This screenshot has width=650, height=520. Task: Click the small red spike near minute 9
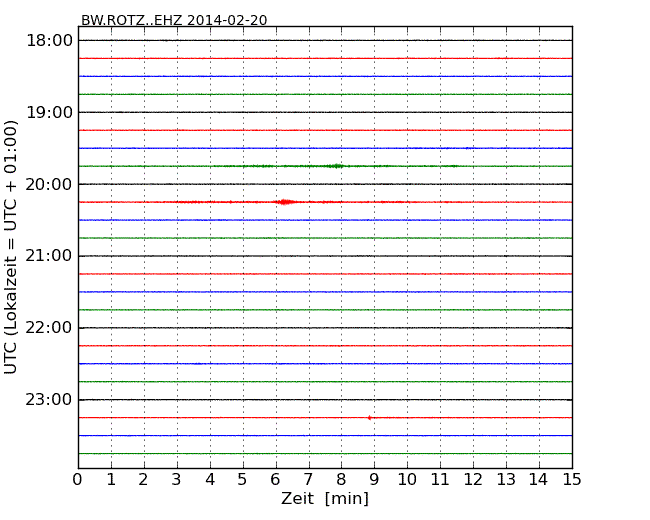(369, 418)
